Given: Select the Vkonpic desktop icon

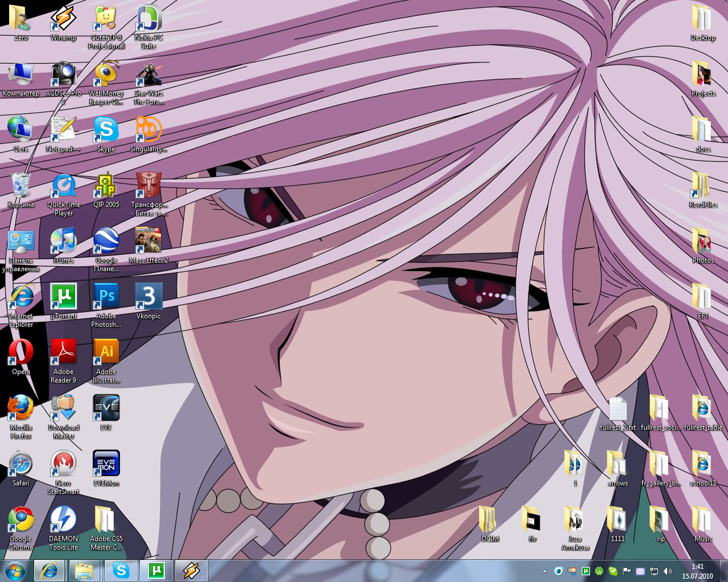Looking at the screenshot, I should [x=148, y=301].
